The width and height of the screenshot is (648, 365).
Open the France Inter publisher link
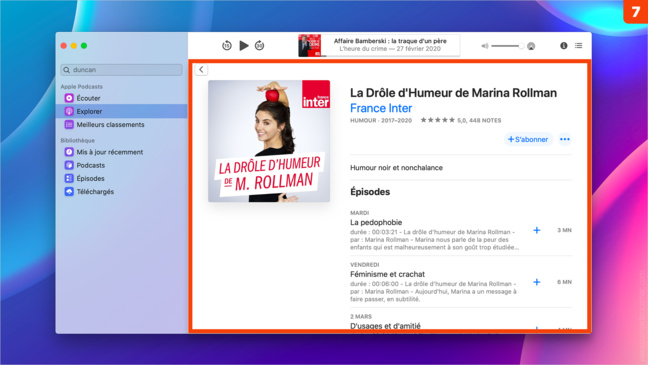pos(381,108)
